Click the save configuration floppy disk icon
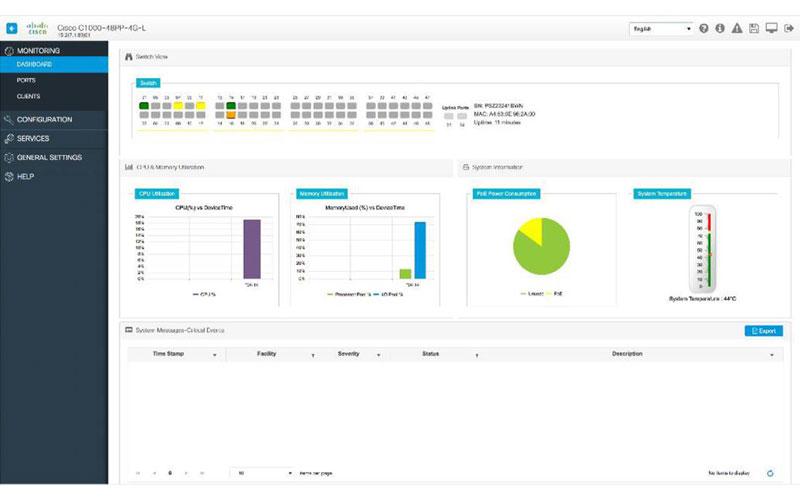This screenshot has width=800, height=500. [x=754, y=29]
